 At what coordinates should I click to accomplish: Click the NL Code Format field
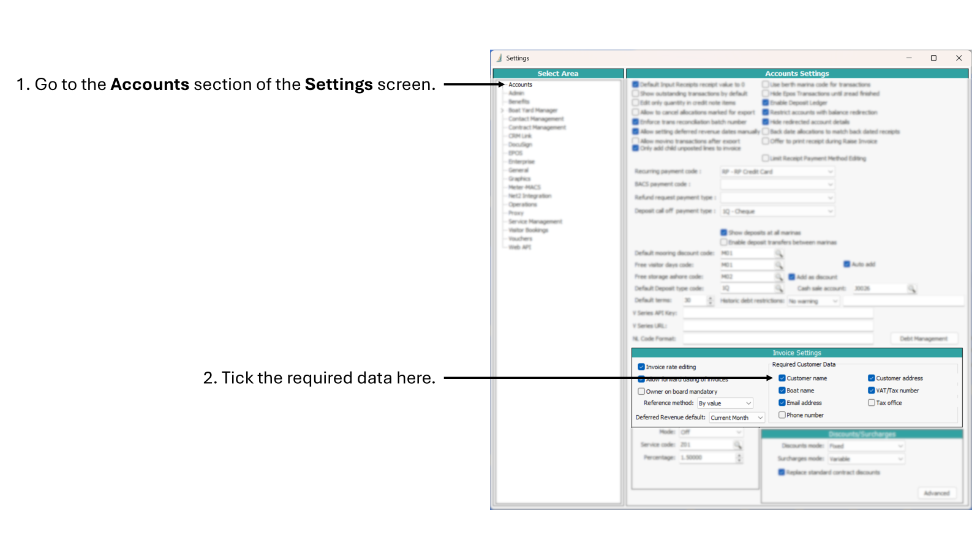coord(778,339)
